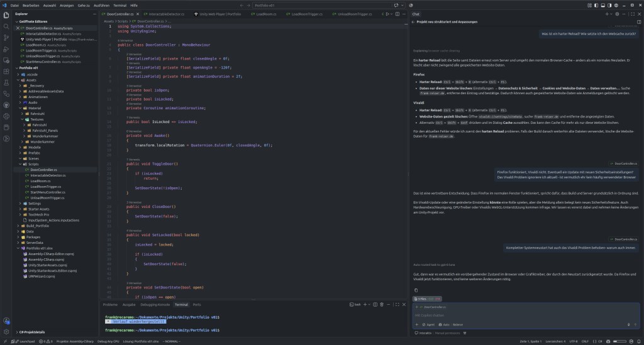The width and height of the screenshot is (644, 345).
Task: Open the Accounts icon at bottom of activity bar
Action: tap(6, 320)
